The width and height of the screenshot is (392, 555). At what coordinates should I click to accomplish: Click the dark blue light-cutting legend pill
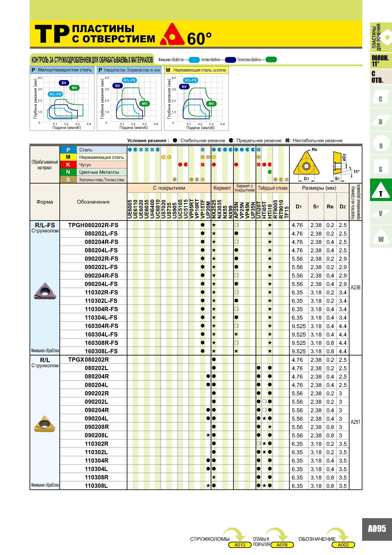click(230, 60)
